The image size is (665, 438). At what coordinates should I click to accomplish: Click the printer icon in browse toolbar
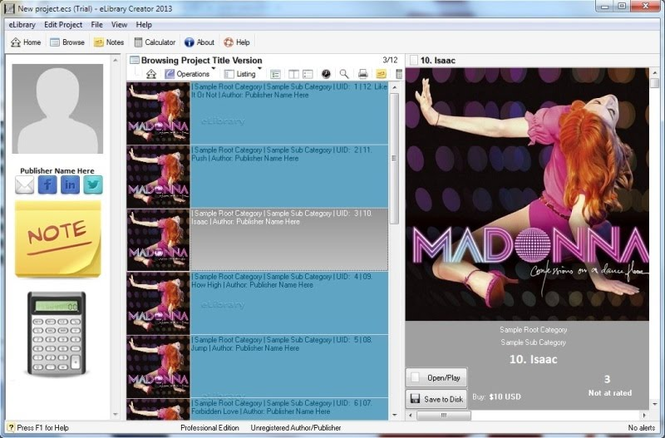point(363,74)
